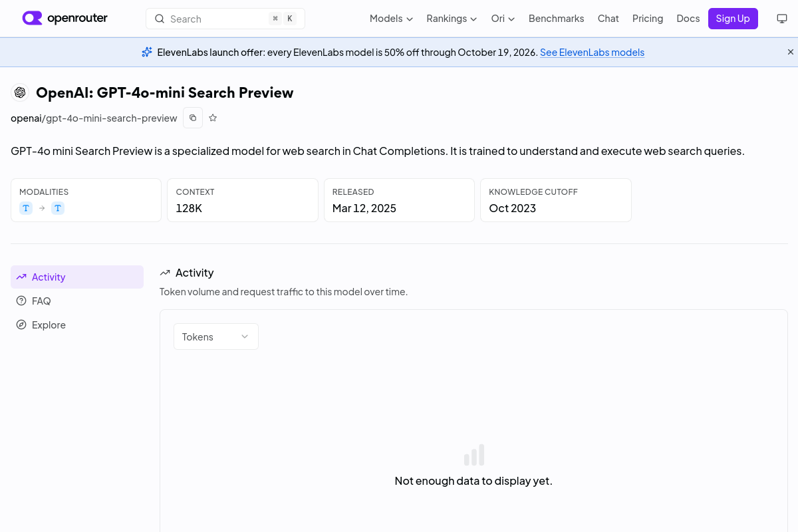
Task: Click the search magnifier icon
Action: pyautogui.click(x=160, y=19)
